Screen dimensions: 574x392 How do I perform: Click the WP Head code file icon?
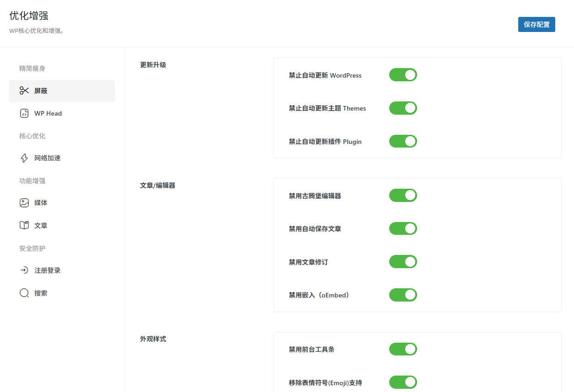tap(24, 113)
